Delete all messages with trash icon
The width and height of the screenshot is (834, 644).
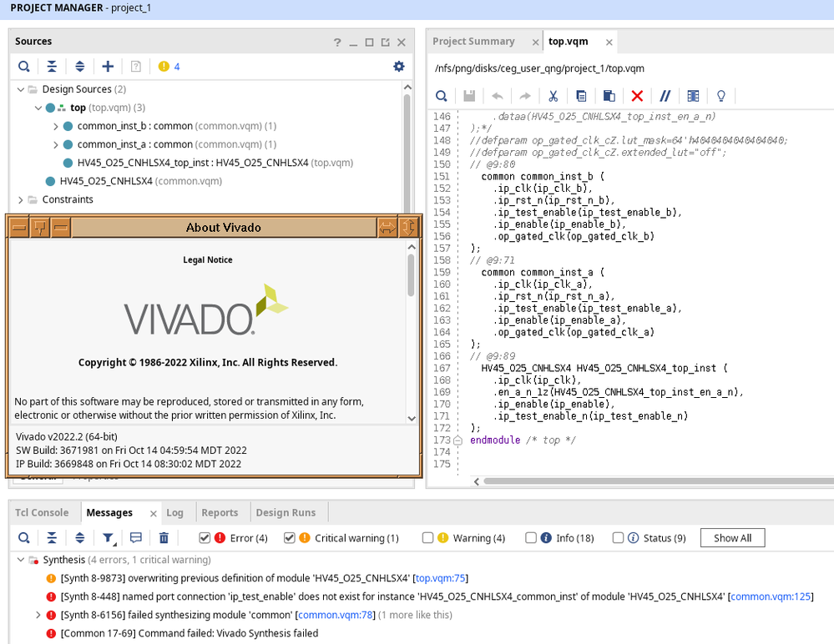point(164,538)
